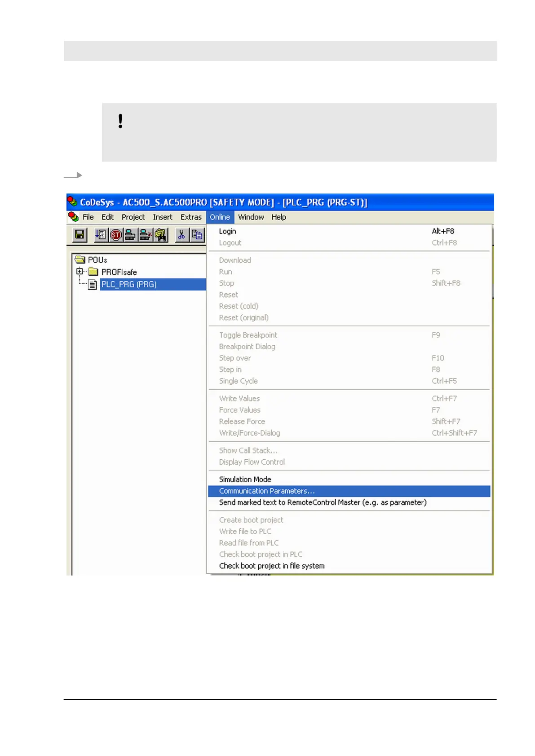Click the Logout computer icon with red X
This screenshot has height=756, width=535.
[146, 235]
